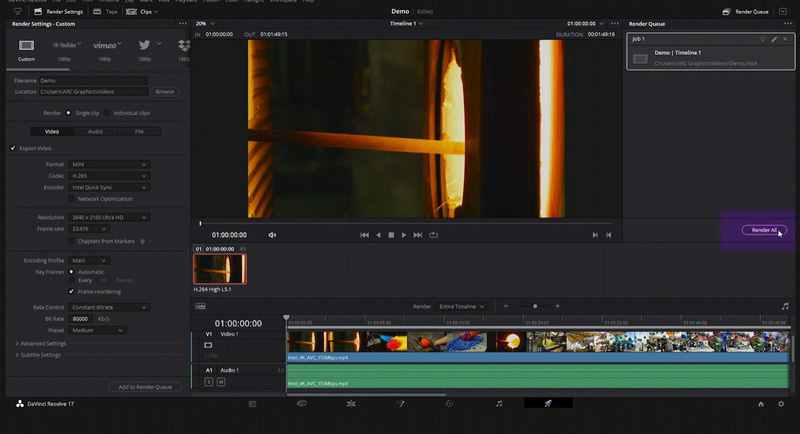Switch to the Audio settings tab
Viewport: 800px width, 434px height.
[x=95, y=132]
